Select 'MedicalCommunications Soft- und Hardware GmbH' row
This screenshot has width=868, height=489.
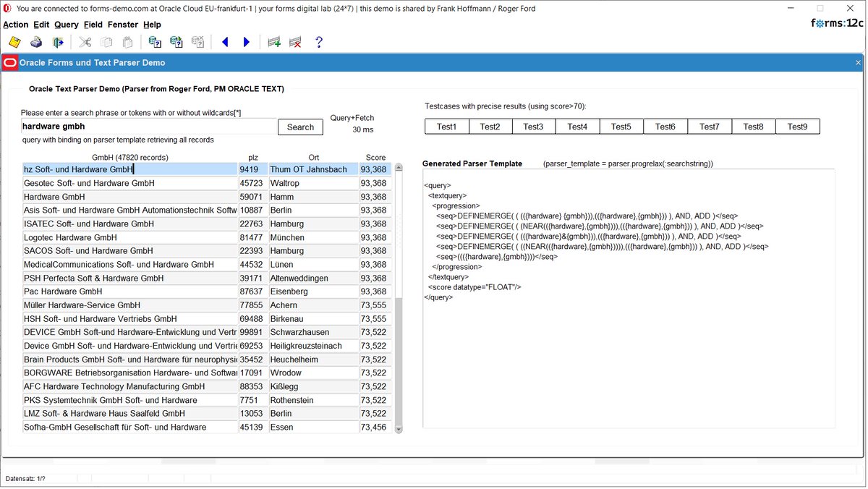[x=129, y=265]
